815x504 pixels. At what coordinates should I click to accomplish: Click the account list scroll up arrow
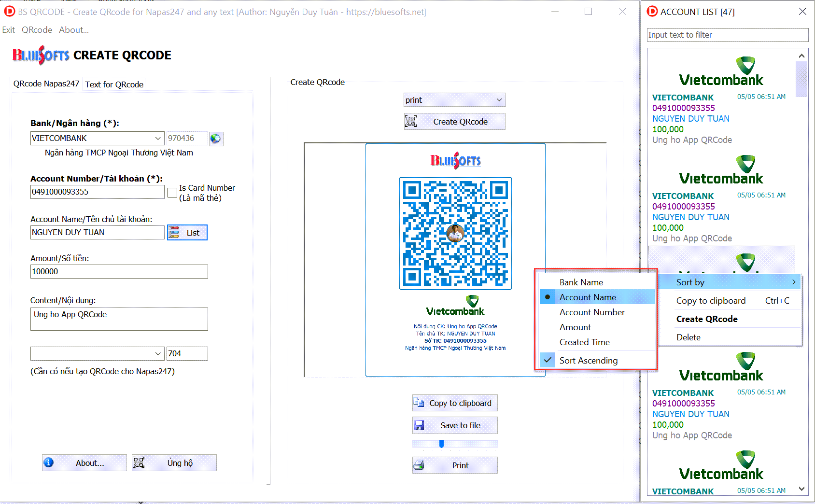coord(801,56)
